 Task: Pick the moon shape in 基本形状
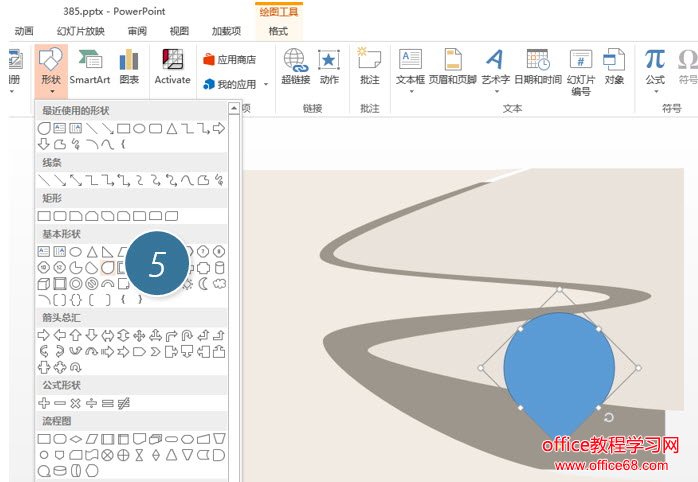point(204,283)
